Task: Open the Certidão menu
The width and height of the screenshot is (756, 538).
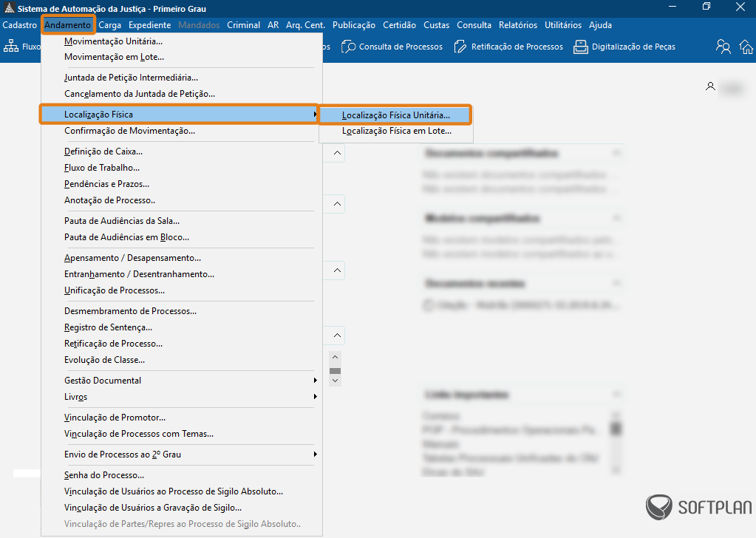Action: point(400,25)
